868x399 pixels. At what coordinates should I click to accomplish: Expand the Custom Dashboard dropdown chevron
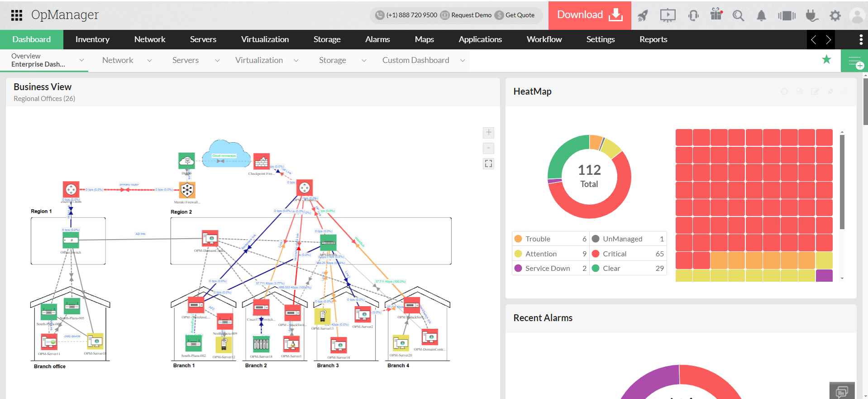[x=463, y=61]
